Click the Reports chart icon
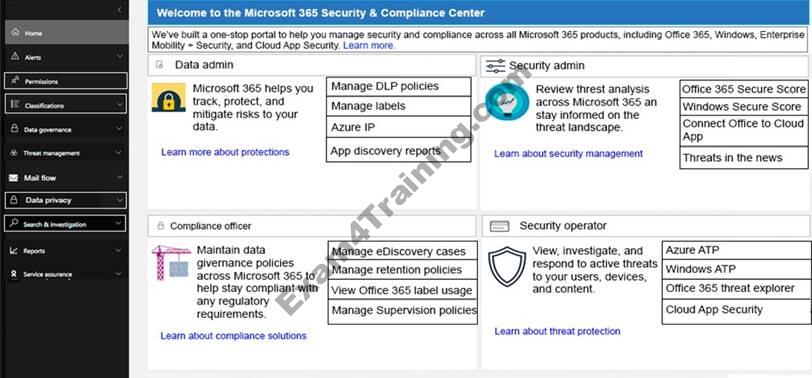 (x=14, y=250)
